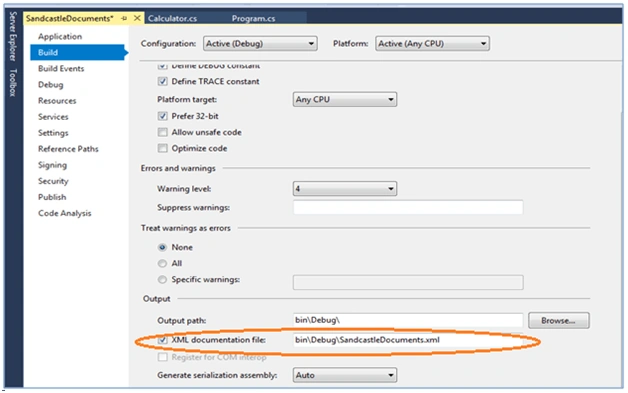Go to the Build Events page
The height and width of the screenshot is (393, 628).
pyautogui.click(x=61, y=69)
